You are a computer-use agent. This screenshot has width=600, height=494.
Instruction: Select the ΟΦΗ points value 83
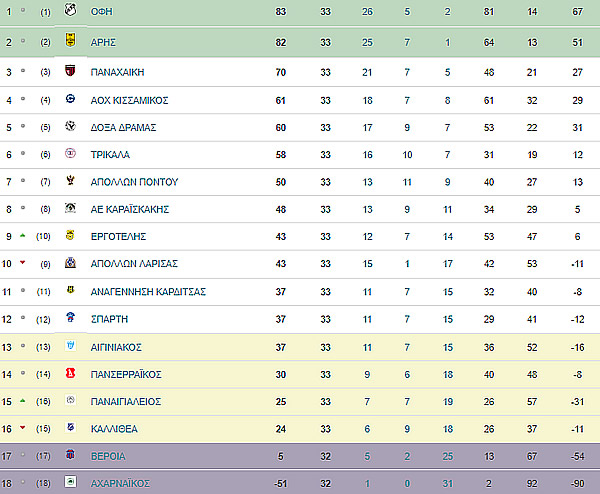click(280, 12)
